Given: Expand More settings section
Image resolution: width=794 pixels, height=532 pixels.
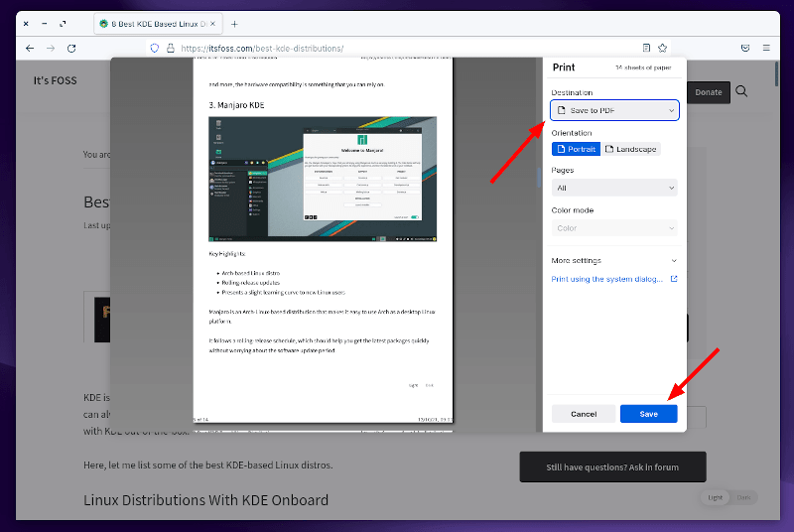Looking at the screenshot, I should (614, 260).
